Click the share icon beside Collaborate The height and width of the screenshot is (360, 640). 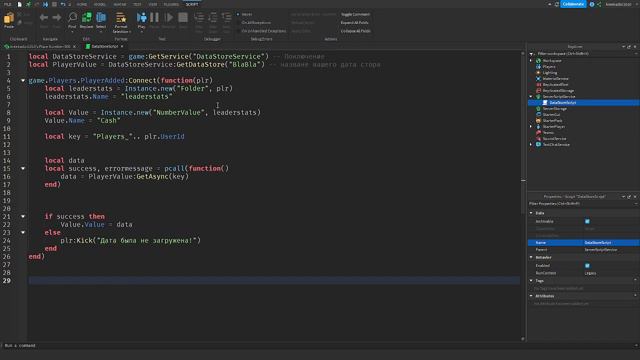click(599, 4)
